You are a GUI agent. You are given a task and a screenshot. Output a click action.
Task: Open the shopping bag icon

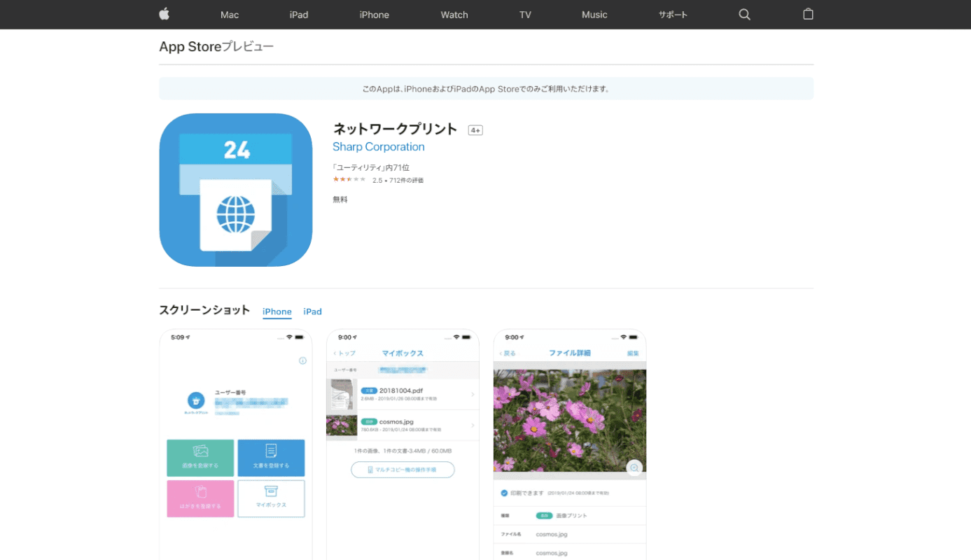[x=808, y=14]
